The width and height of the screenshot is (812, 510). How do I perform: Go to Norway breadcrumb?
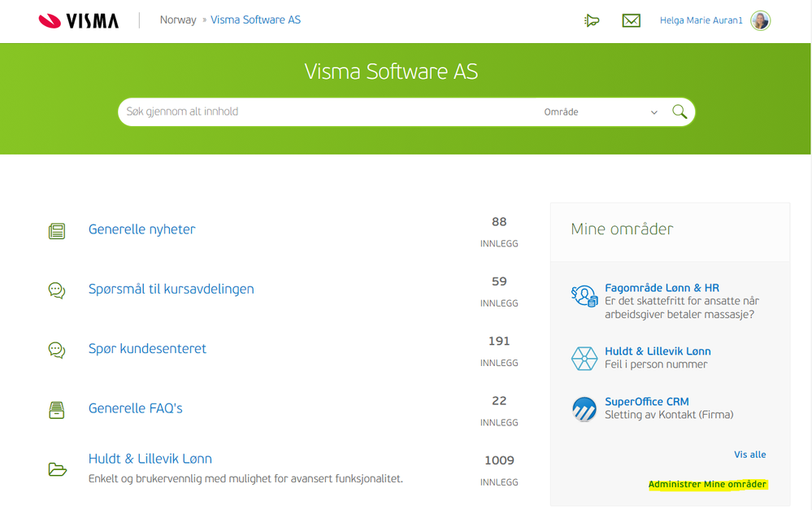pyautogui.click(x=178, y=20)
